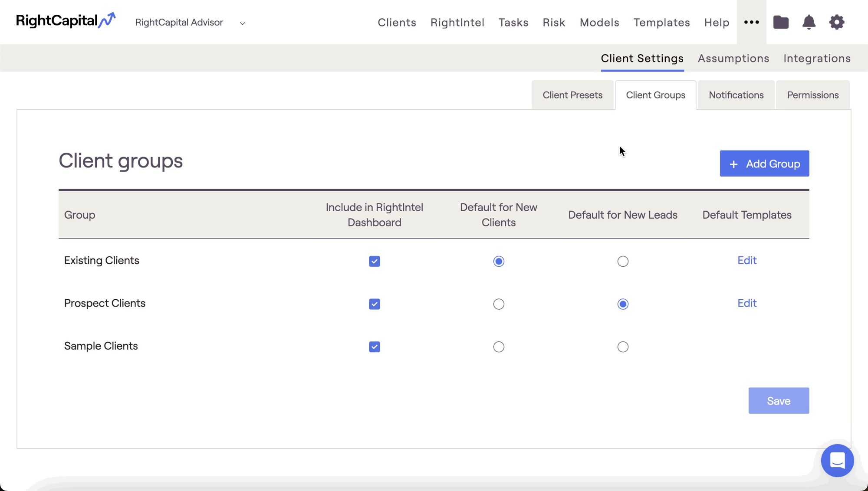Image resolution: width=868 pixels, height=491 pixels.
Task: Open the RightIntel menu
Action: [457, 22]
